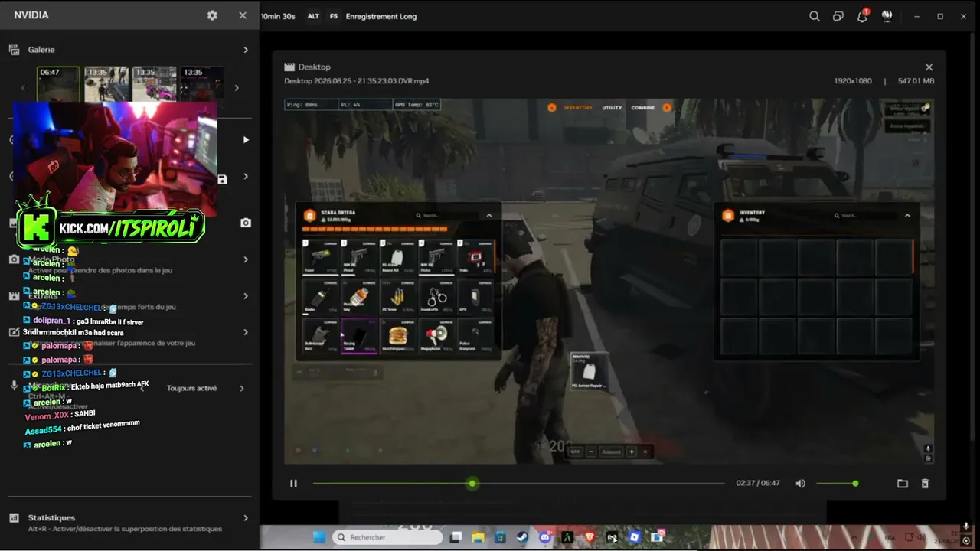This screenshot has height=551, width=980.
Task: Open Brave browser from the taskbar
Action: point(590,537)
